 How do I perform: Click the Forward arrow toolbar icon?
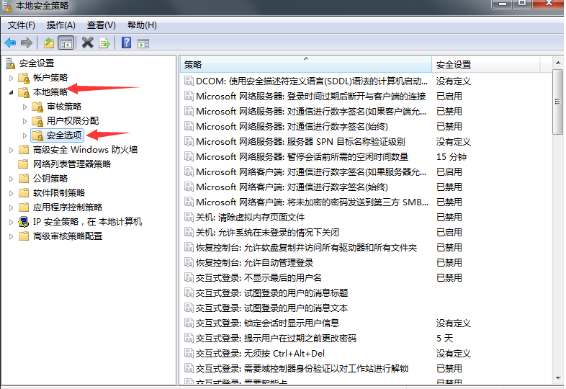point(26,43)
